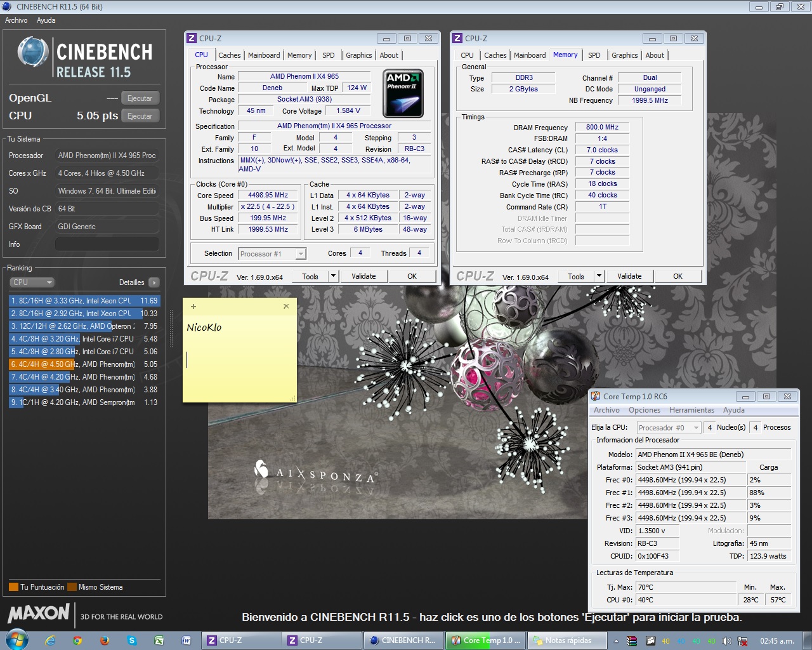Open Herramientas menu in Core Temp

point(691,410)
